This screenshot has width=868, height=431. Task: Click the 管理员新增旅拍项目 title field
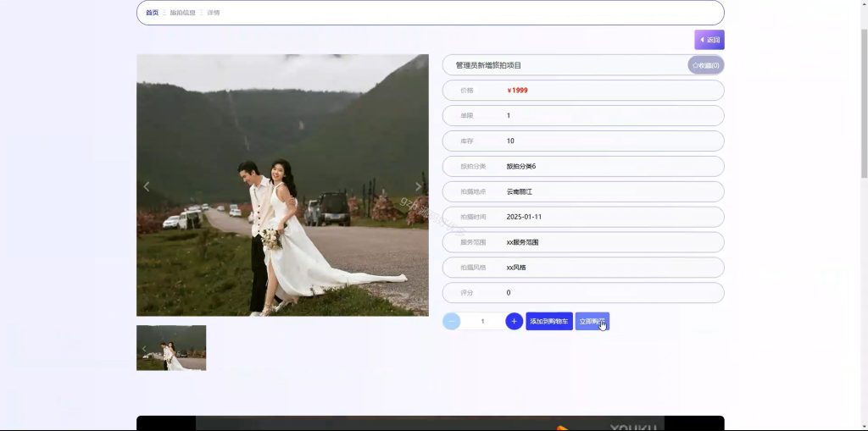583,65
